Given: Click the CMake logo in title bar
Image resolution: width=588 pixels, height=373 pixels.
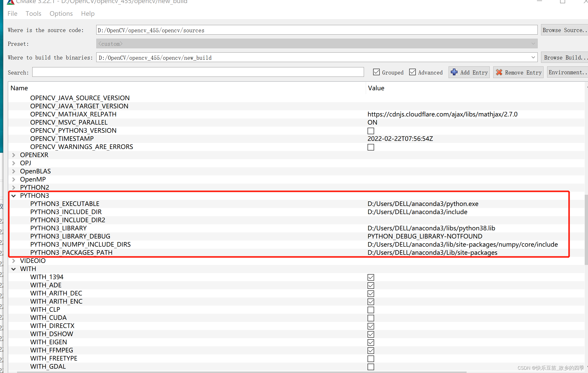Looking at the screenshot, I should (10, 2).
